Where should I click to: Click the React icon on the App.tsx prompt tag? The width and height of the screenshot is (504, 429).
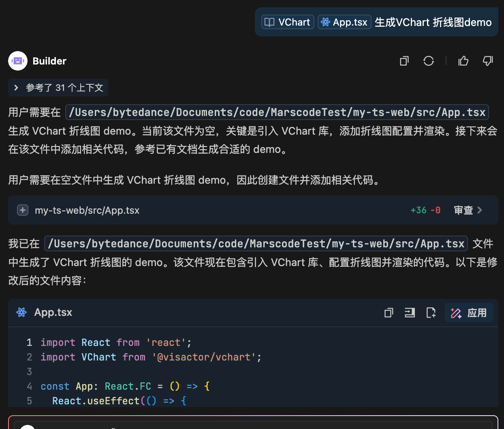[325, 22]
